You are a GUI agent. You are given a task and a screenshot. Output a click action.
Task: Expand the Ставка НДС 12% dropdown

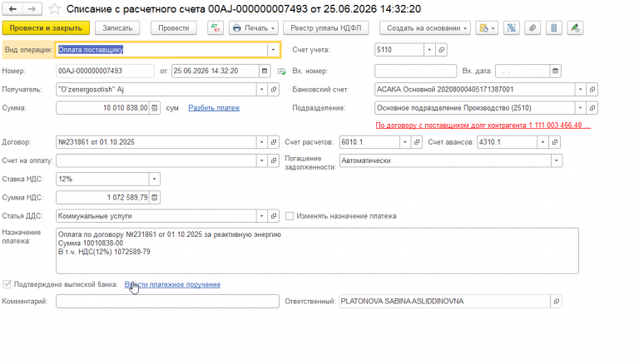click(155, 180)
